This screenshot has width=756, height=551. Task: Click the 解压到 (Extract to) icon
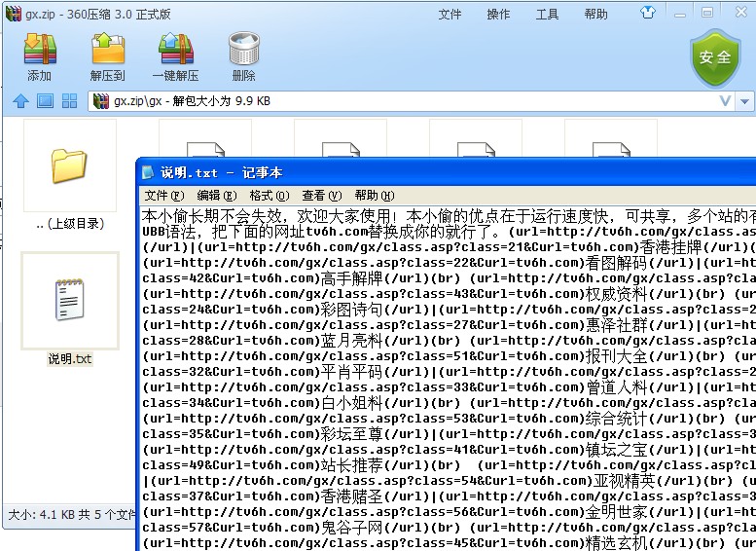(x=108, y=49)
